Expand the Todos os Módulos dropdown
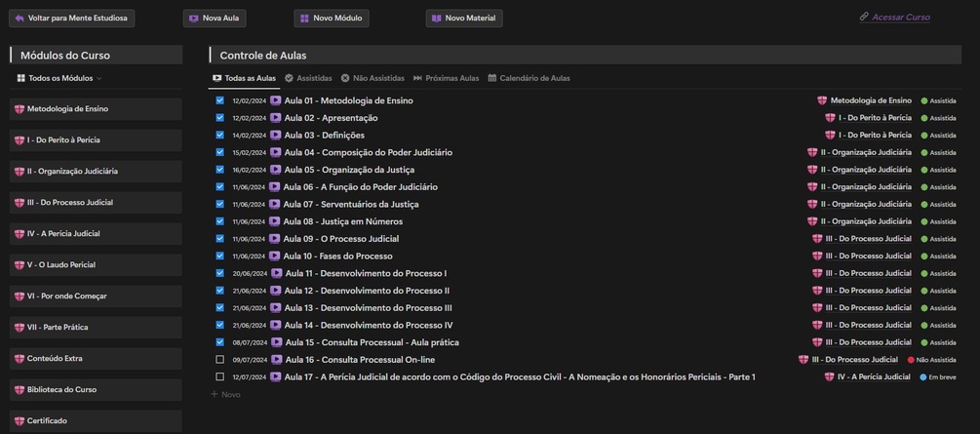Viewport: 980px width, 434px height. click(x=59, y=78)
